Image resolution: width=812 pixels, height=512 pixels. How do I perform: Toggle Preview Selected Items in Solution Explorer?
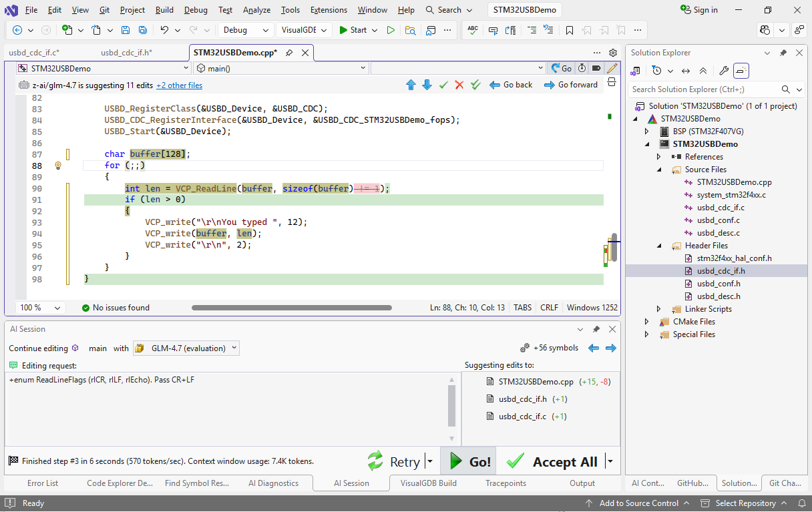[x=741, y=71]
